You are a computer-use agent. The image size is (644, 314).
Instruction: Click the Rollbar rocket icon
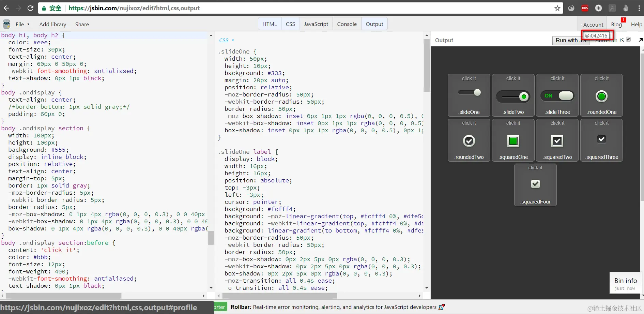click(x=442, y=307)
